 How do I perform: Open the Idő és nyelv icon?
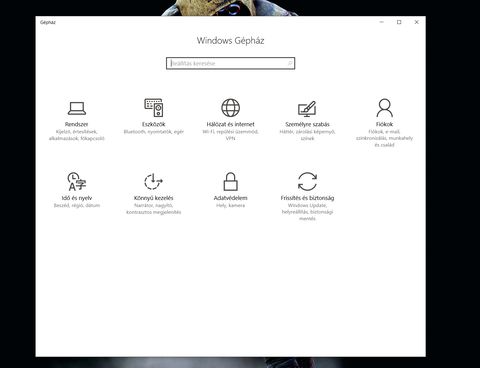pyautogui.click(x=77, y=181)
